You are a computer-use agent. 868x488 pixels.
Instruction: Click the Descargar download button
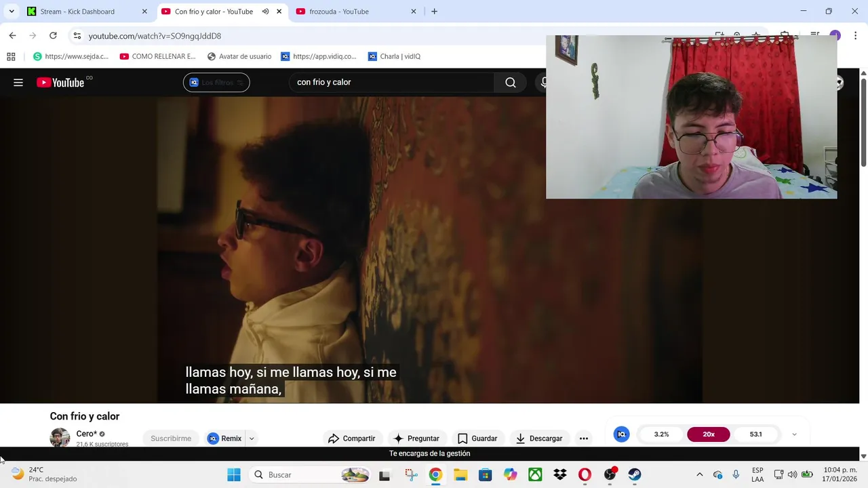pyautogui.click(x=539, y=439)
